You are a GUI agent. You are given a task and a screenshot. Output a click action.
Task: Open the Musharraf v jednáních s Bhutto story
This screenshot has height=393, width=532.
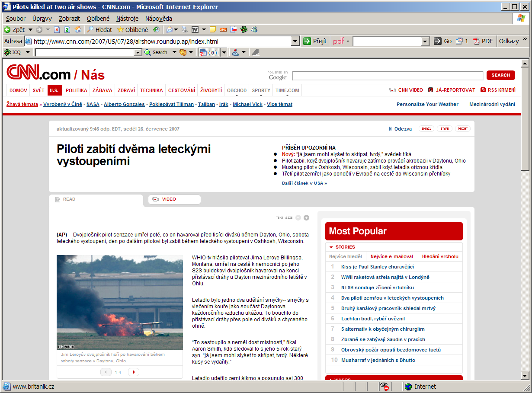[x=378, y=360]
